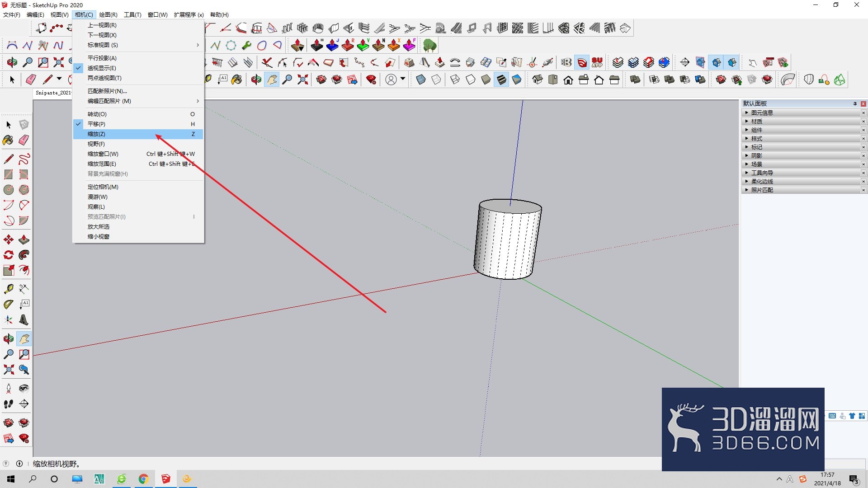Expand the 标记 tags panel
Screen dimensions: 868x488
click(804, 147)
